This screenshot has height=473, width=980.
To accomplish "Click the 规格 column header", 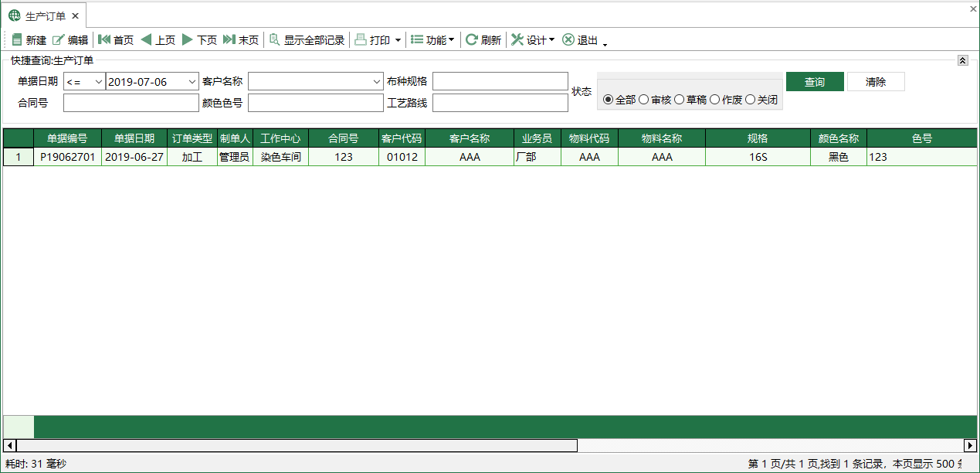I will [758, 138].
